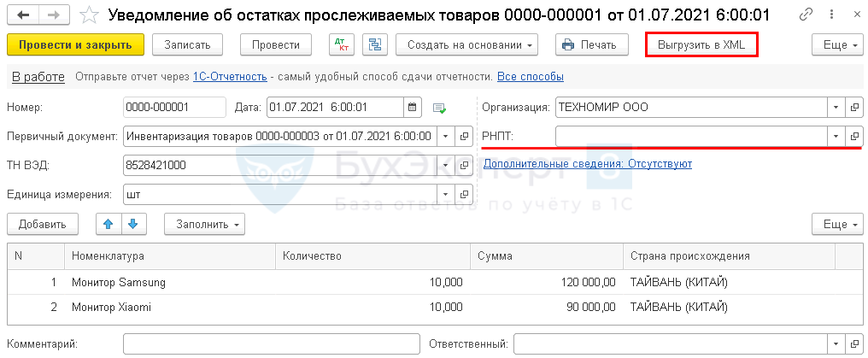This screenshot has height=358, width=868.
Task: Expand the Первичный документ dropdown
Action: [x=446, y=136]
